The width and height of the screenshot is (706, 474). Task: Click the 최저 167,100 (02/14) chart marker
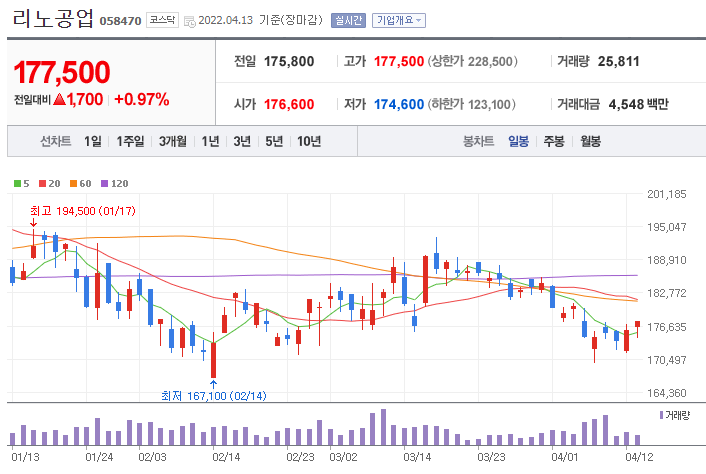[x=214, y=396]
